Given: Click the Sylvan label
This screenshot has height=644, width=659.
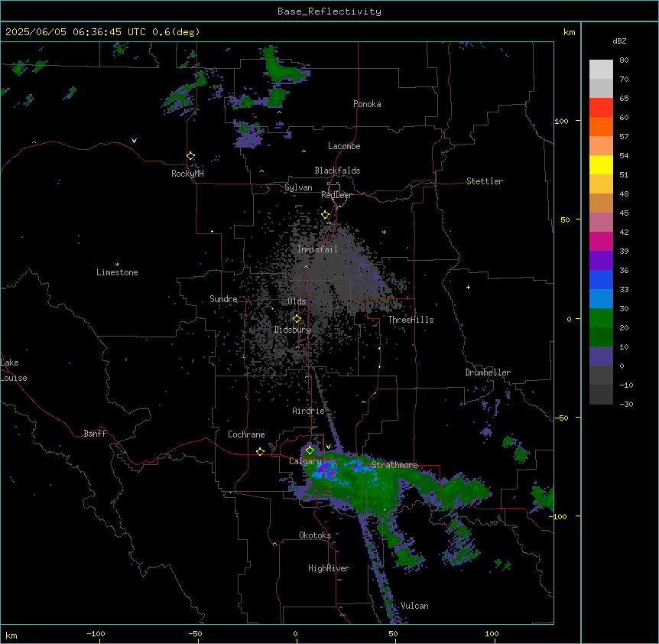Looking at the screenshot, I should [x=298, y=187].
